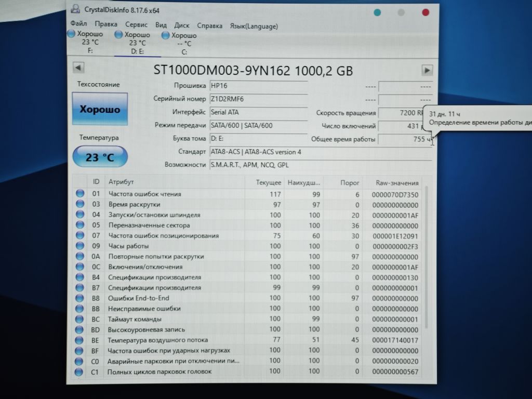The height and width of the screenshot is (399, 532).
Task: Open the Сервис menu
Action: click(136, 25)
